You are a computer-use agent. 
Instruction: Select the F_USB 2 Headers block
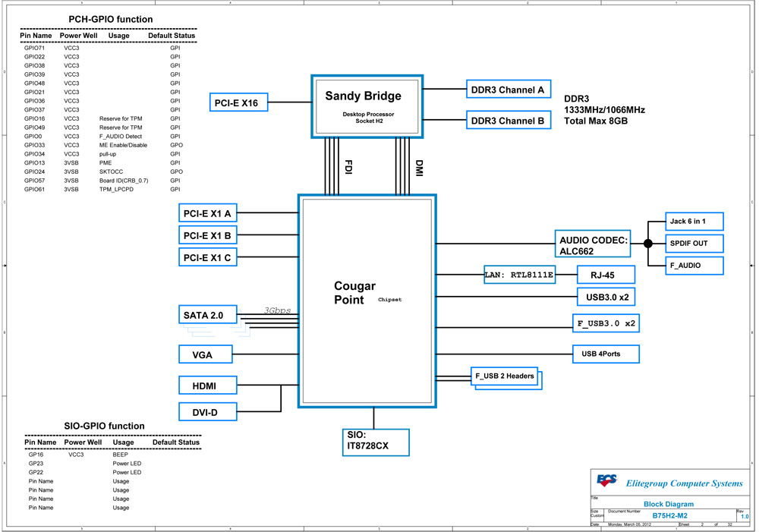tap(505, 378)
